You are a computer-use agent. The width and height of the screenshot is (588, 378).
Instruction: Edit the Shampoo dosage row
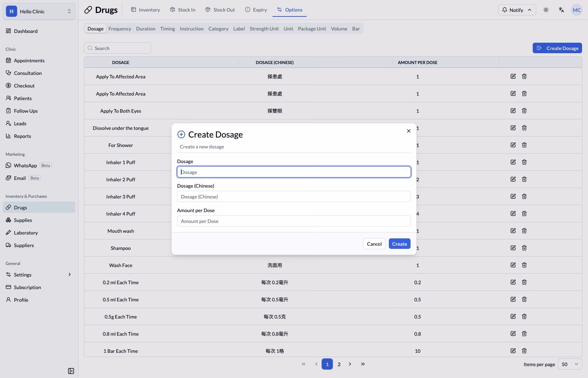pyautogui.click(x=513, y=248)
